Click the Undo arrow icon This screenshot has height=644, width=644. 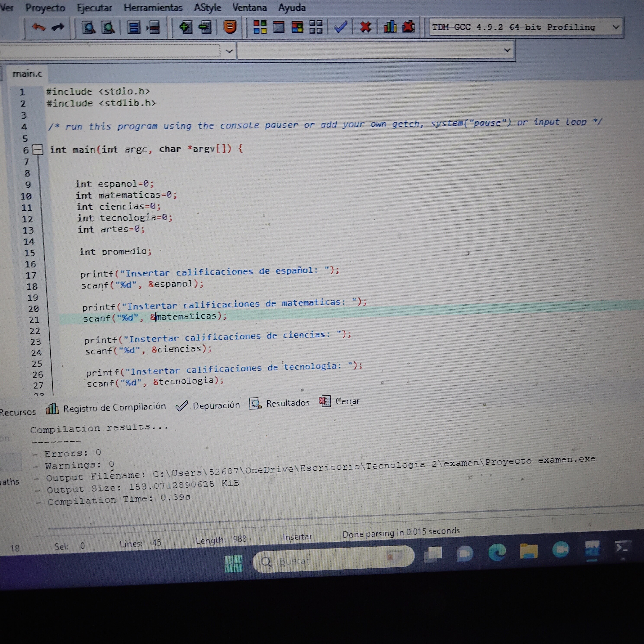pyautogui.click(x=39, y=27)
